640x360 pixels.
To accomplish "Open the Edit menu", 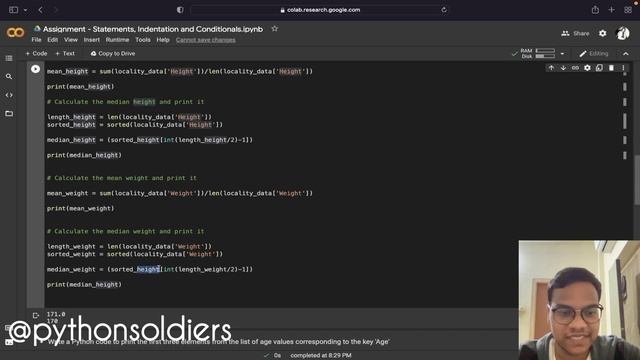I will pos(52,40).
